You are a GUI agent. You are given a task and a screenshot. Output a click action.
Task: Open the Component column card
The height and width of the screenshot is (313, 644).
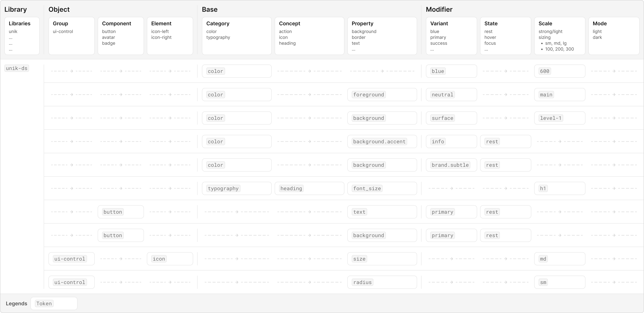coord(120,36)
